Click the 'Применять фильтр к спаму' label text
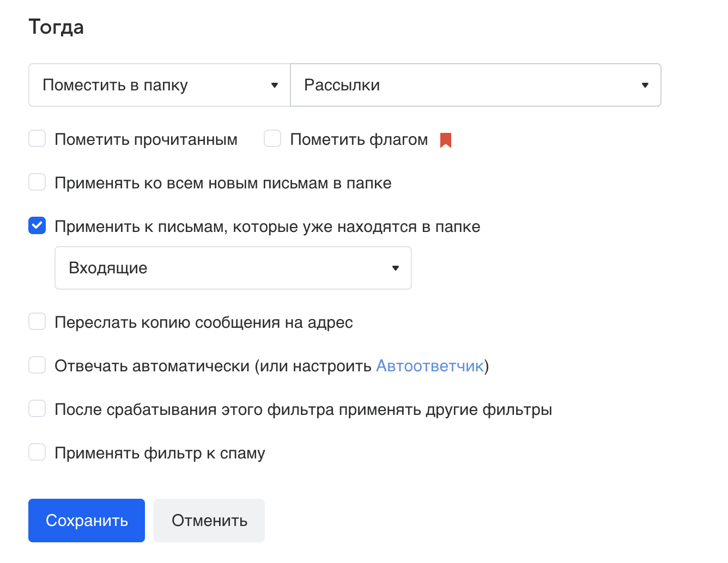 (x=160, y=453)
